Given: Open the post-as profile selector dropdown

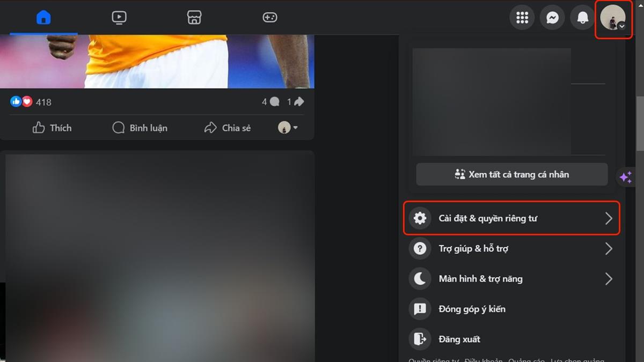Looking at the screenshot, I should (288, 128).
